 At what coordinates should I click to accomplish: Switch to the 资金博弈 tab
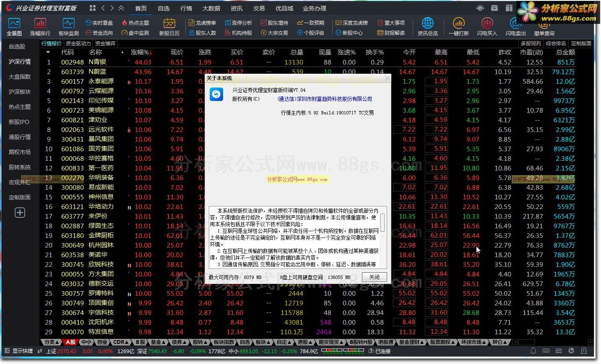click(105, 44)
